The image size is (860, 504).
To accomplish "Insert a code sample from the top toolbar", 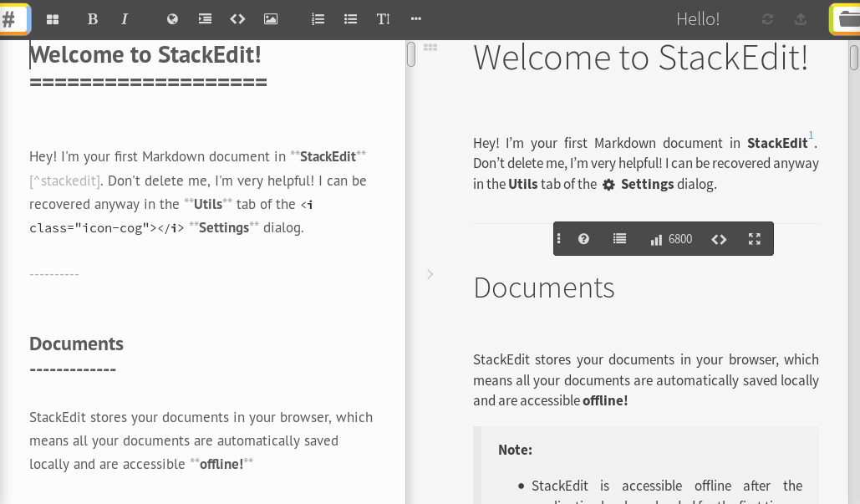I will click(x=237, y=19).
